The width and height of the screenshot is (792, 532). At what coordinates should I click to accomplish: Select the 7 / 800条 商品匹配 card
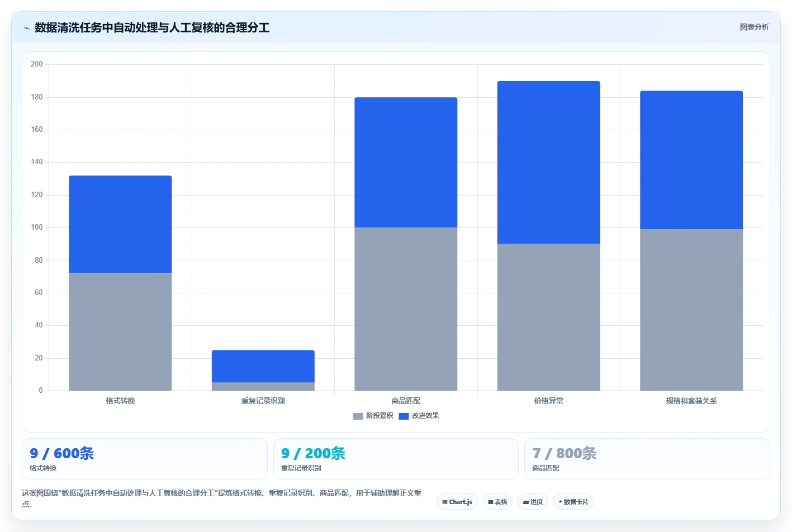647,459
